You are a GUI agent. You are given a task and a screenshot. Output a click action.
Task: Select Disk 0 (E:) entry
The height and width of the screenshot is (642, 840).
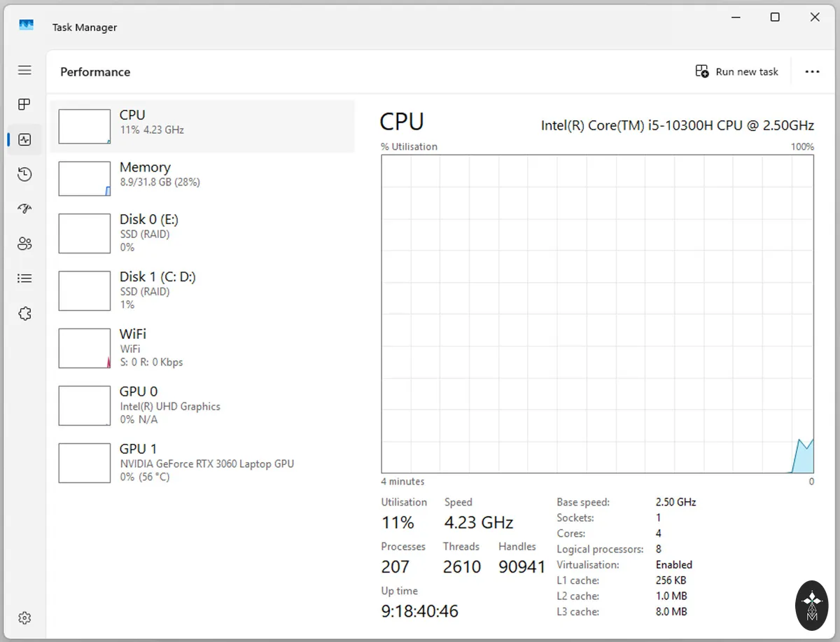coord(202,233)
